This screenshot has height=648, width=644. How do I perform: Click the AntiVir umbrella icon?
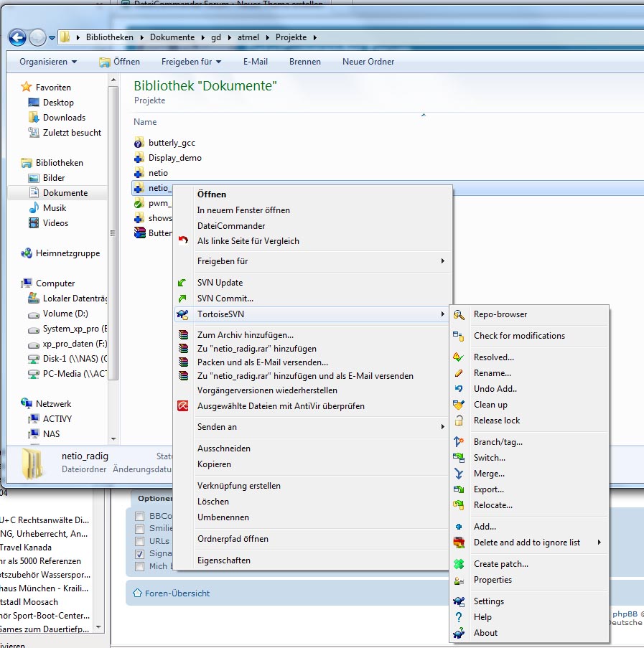tap(182, 406)
